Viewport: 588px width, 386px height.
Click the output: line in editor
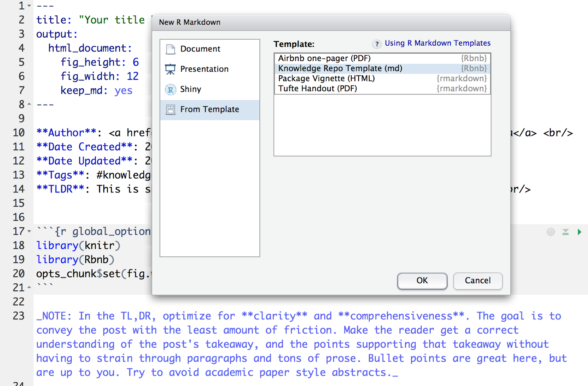57,34
